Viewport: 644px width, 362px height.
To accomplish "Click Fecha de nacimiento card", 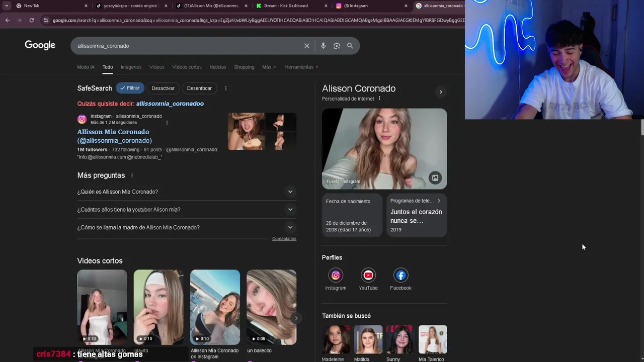I will pos(352,216).
